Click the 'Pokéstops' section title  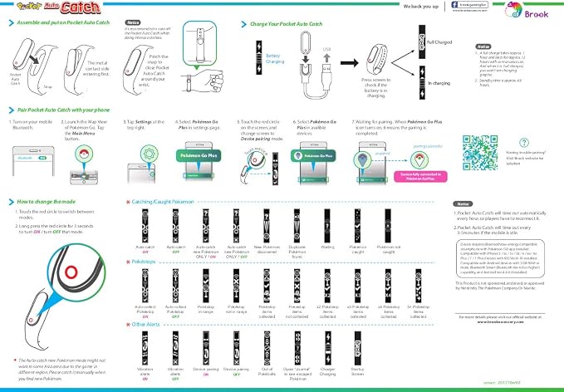coord(144,262)
